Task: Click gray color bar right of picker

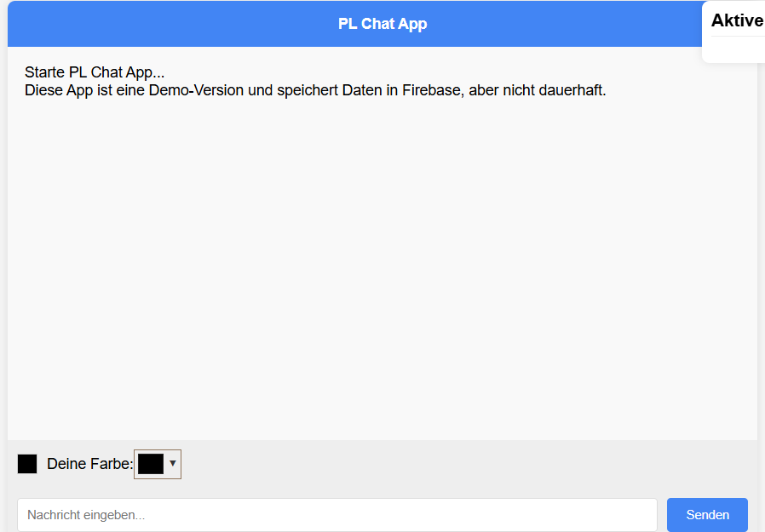Action: click(x=469, y=464)
